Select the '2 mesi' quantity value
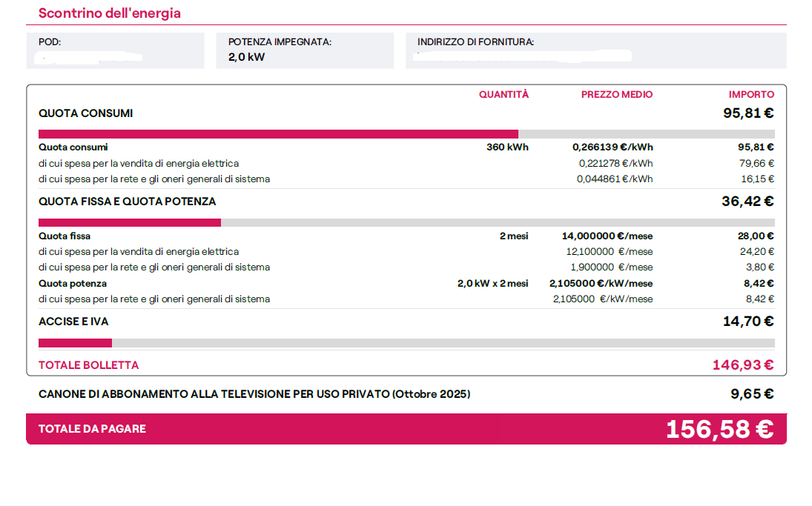Screen dimensions: 812x506 tap(514, 236)
